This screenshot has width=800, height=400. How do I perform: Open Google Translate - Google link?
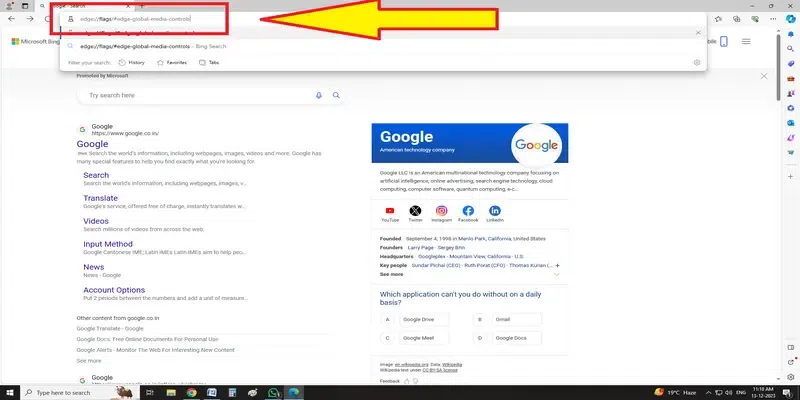pyautogui.click(x=110, y=329)
